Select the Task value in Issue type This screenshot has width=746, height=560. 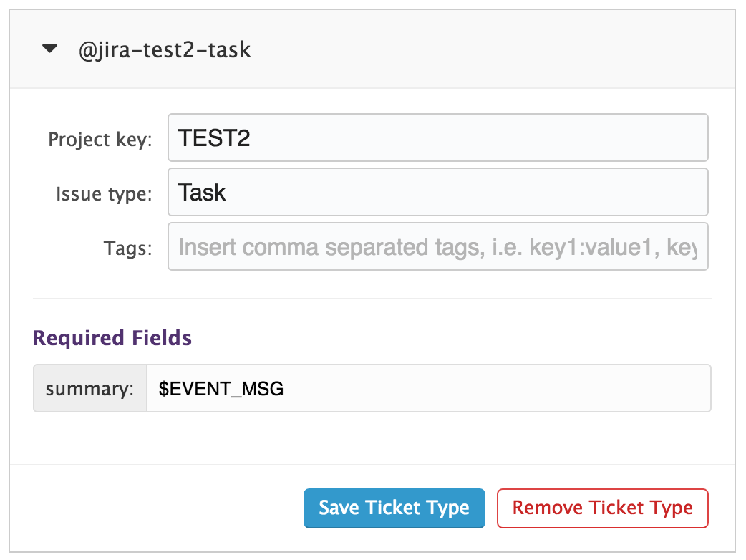(202, 192)
